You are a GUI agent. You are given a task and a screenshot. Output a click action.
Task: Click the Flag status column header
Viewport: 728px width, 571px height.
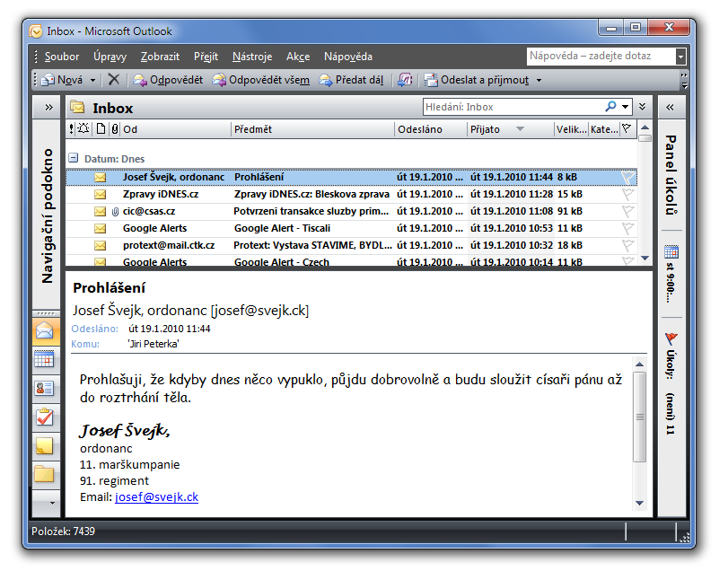(x=627, y=128)
